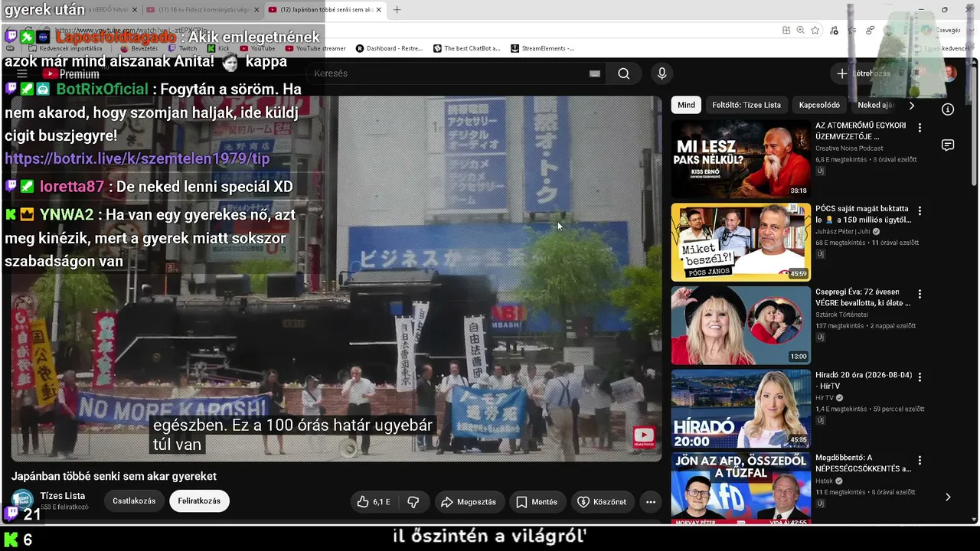Click the info circle icon in side panel
The image size is (980, 551).
coord(948,109)
